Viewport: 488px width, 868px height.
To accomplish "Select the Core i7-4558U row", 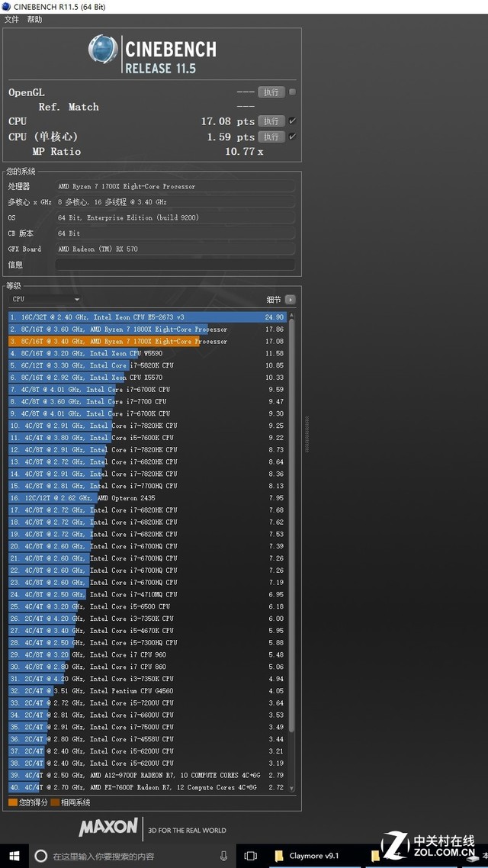I will click(x=148, y=739).
